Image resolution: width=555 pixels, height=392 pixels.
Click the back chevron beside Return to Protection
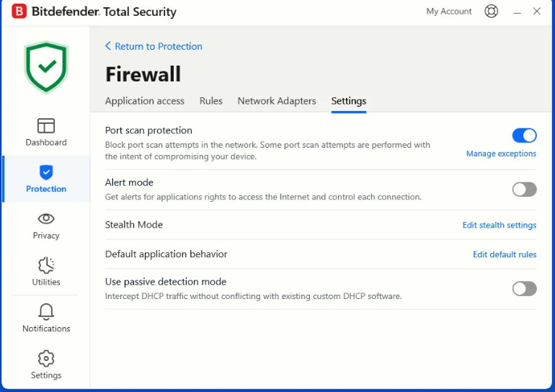click(x=108, y=46)
